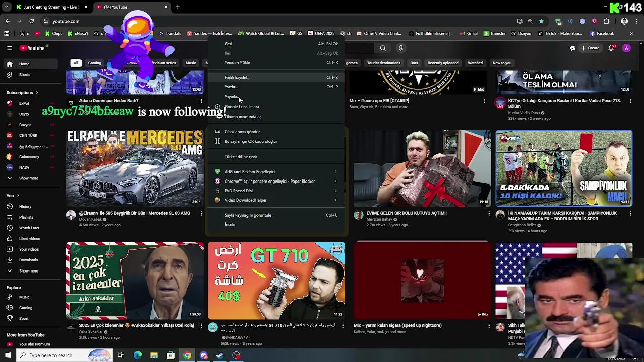Screen dimensions: 644x362
Task: Expand AdGuard Reklam Engelleyici submenu
Action: tap(276, 172)
